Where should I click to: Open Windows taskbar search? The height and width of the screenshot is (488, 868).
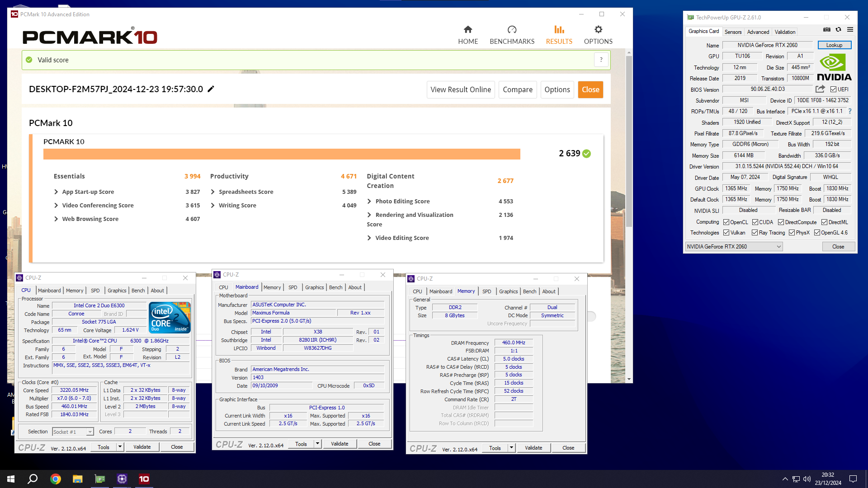point(33,479)
